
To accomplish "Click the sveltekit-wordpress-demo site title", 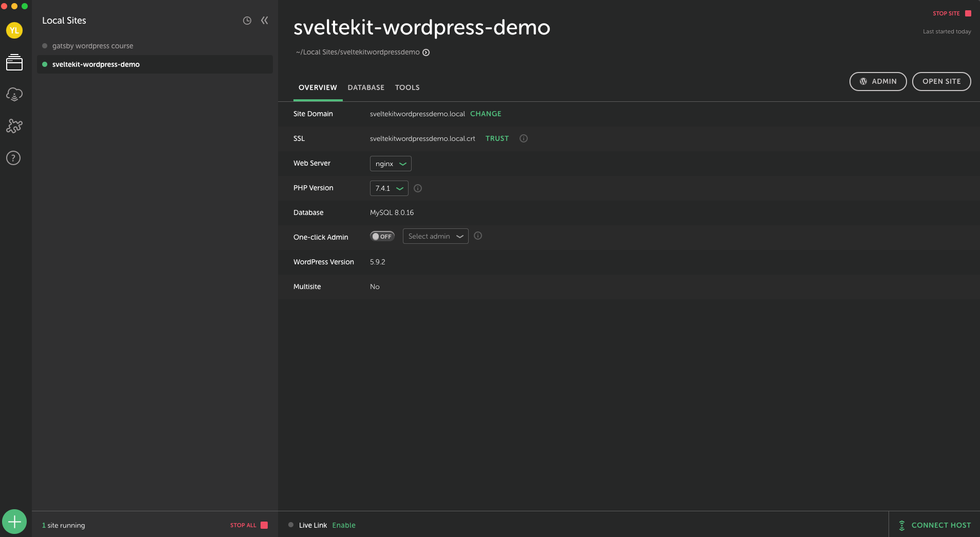I will (x=421, y=27).
